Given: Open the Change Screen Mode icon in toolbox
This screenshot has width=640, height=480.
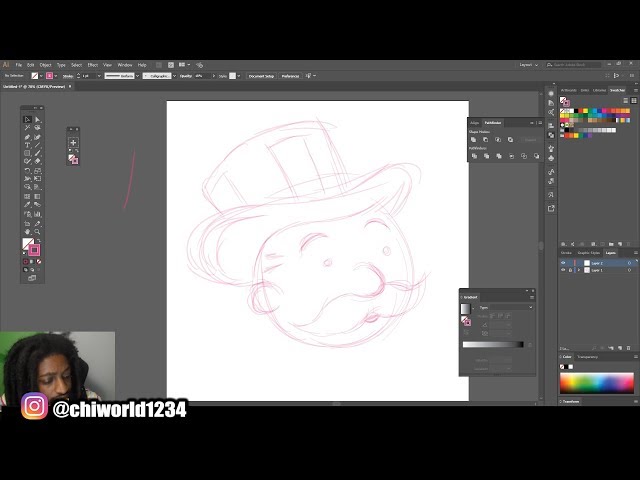Looking at the screenshot, I should click(x=32, y=278).
